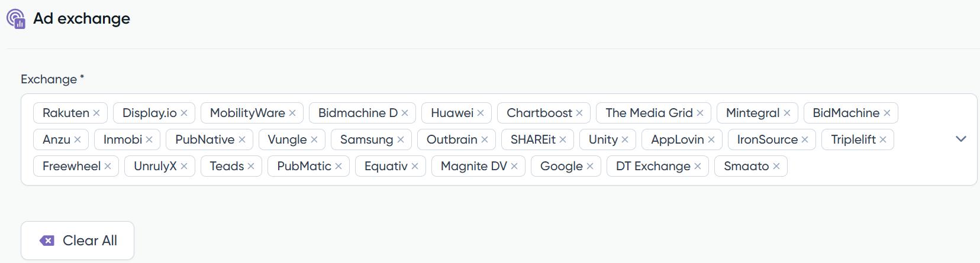Delete the Unity exchange tag

(625, 139)
